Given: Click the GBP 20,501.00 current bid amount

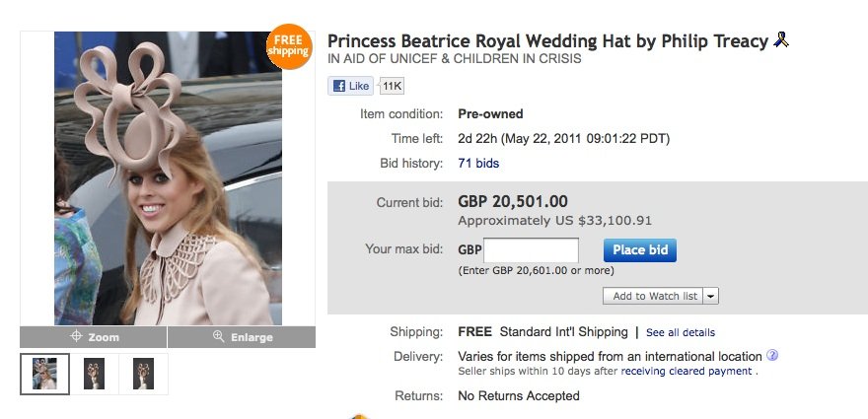Looking at the screenshot, I should pos(513,202).
